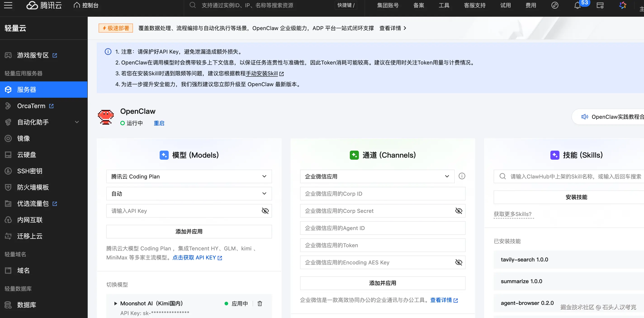644x318 pixels.
Task: Open the 企业微信应用 channel dropdown
Action: (x=377, y=176)
